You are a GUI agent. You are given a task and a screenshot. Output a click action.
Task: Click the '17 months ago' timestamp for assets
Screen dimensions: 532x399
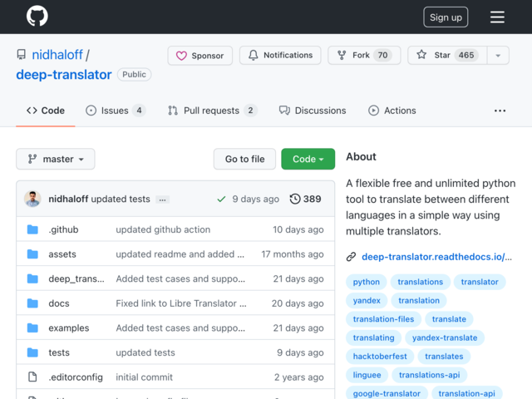coord(292,254)
